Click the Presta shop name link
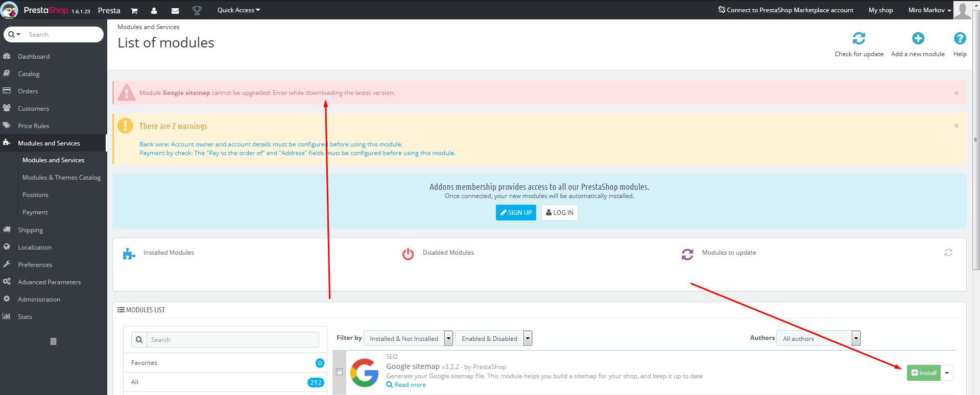980x395 pixels. pyautogui.click(x=109, y=10)
